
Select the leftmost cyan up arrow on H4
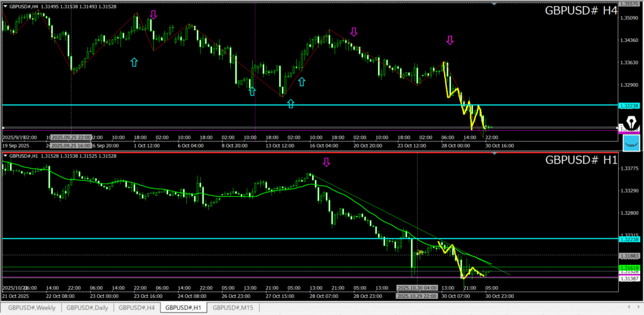[133, 62]
